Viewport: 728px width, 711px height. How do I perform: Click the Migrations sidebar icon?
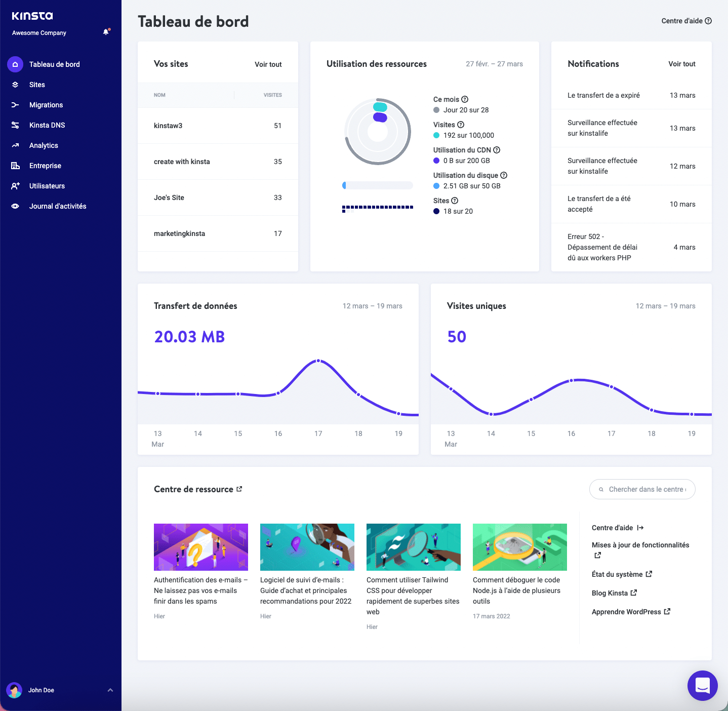15,105
